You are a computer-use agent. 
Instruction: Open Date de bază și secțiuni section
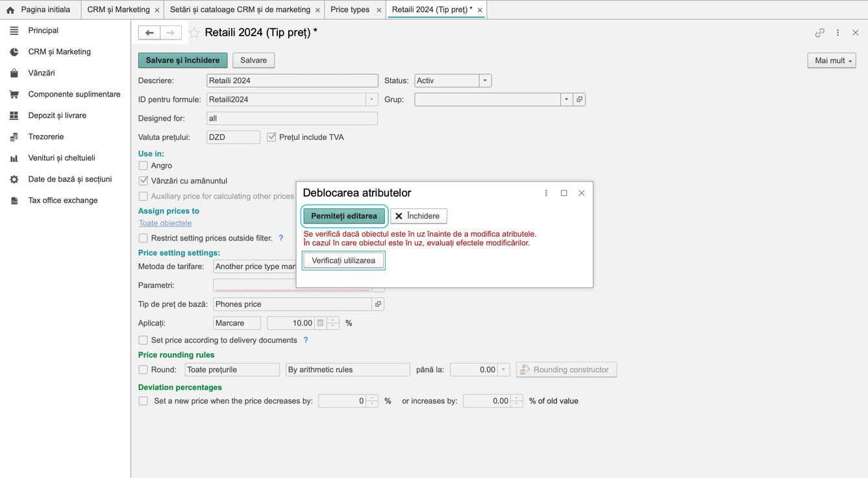[70, 179]
